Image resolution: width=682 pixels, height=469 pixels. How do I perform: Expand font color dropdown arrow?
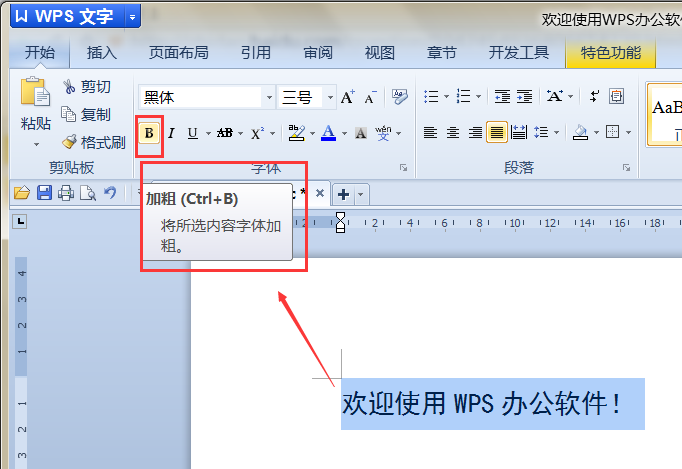pos(344,133)
